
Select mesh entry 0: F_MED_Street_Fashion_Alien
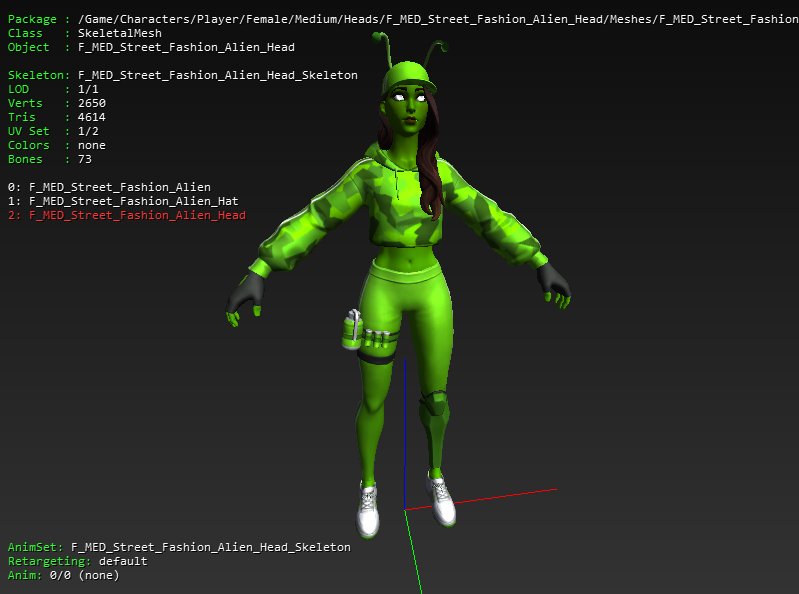(x=109, y=187)
